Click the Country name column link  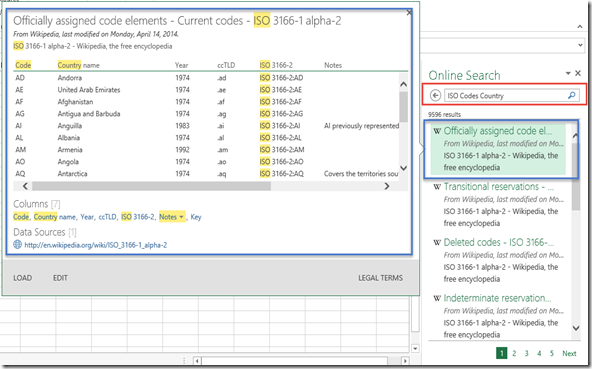(x=54, y=217)
